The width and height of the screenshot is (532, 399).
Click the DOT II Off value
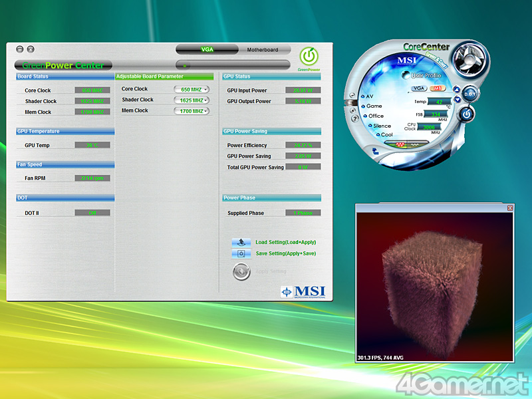pos(92,213)
